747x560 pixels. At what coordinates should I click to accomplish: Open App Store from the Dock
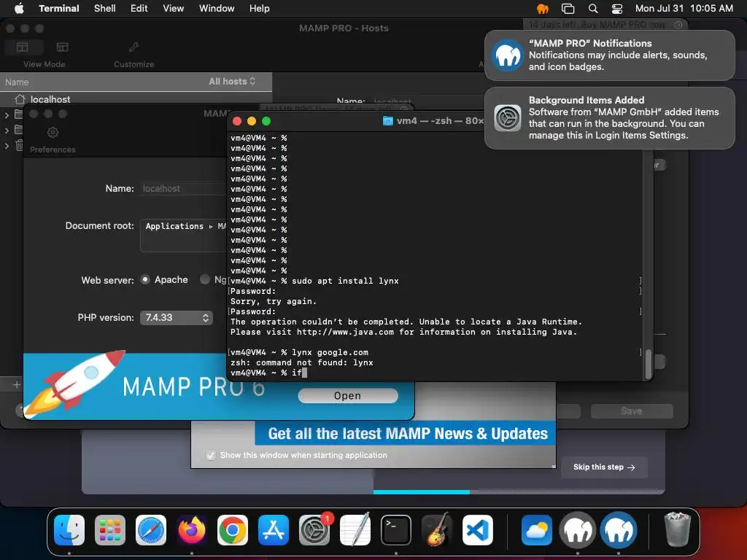pyautogui.click(x=274, y=530)
